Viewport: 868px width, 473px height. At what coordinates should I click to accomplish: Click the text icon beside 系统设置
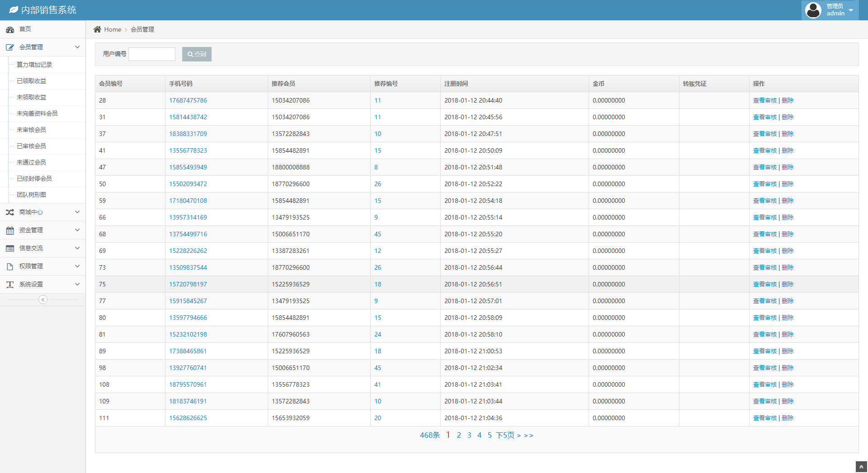tap(10, 285)
